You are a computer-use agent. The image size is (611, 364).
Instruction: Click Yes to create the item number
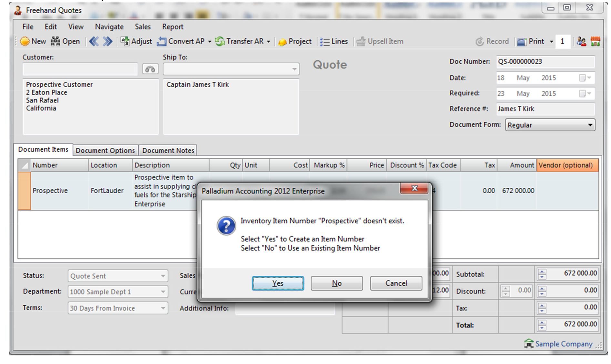(x=278, y=283)
